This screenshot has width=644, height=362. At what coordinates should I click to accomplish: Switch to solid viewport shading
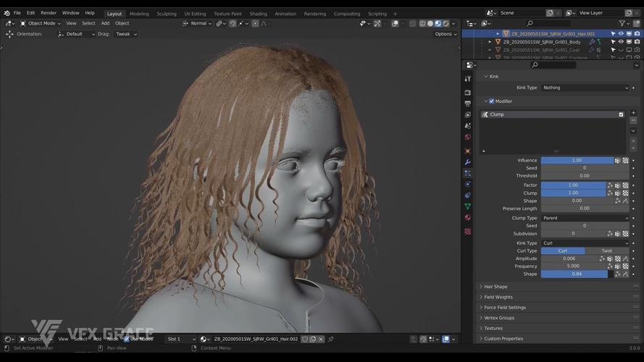(430, 23)
